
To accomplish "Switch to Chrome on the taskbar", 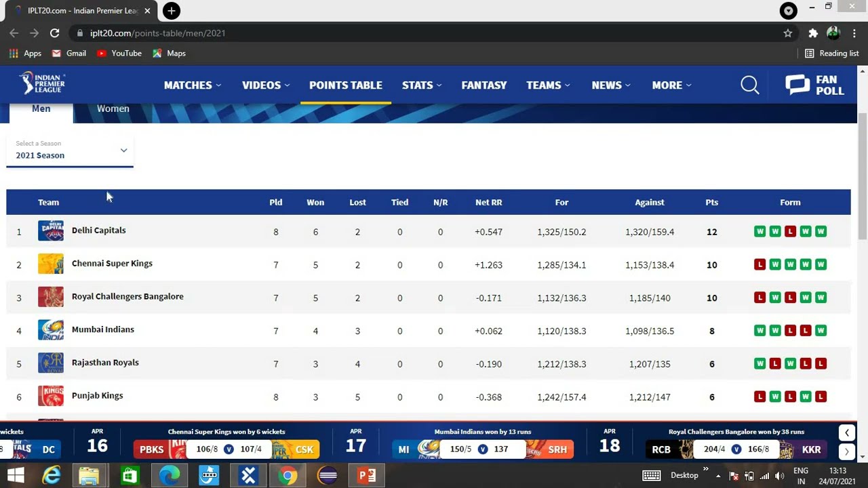I will click(288, 475).
